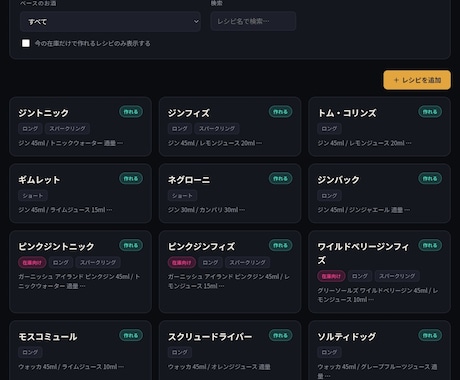Screen dimensions: 460x380
Task: Click the レシピを追加 button
Action: pyautogui.click(x=417, y=80)
